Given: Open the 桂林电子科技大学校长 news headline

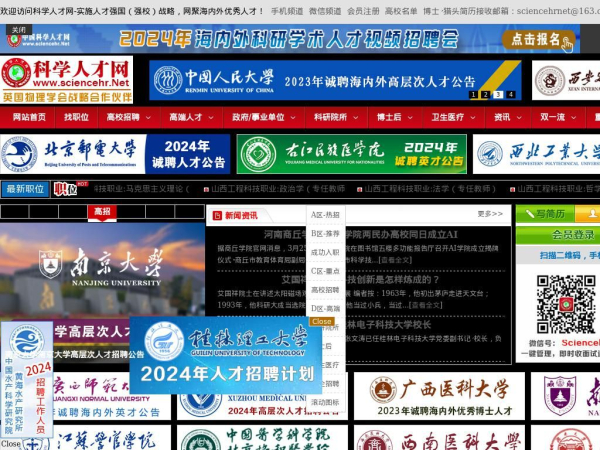Looking at the screenshot, I should [x=388, y=325].
